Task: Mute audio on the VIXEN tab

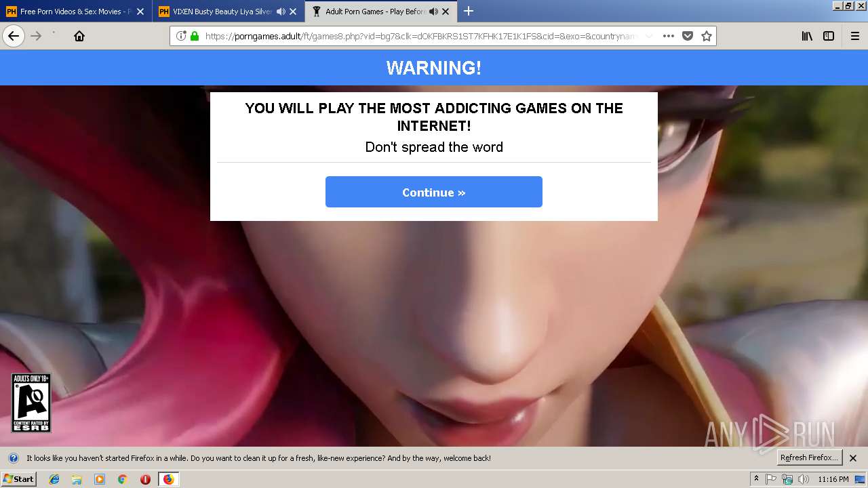Action: 281,12
